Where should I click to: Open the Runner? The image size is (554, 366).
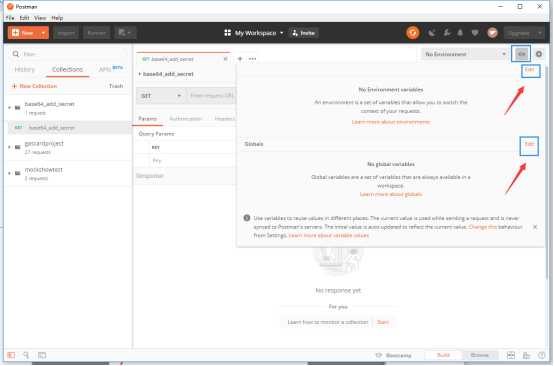tap(96, 33)
